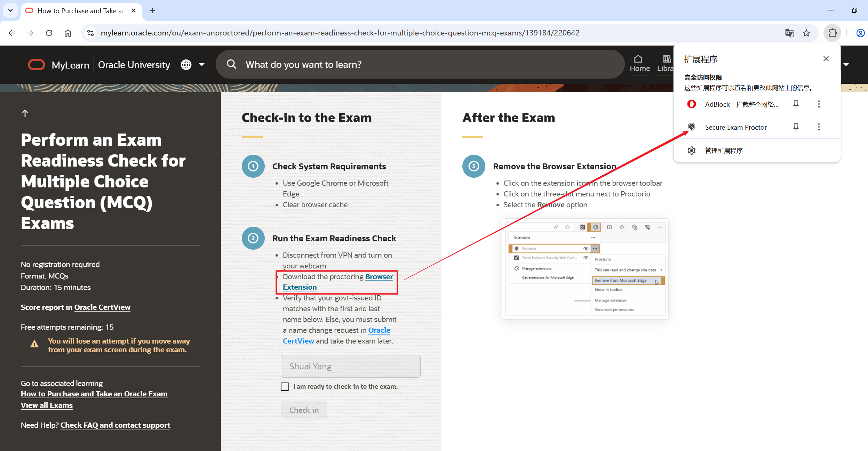868x451 pixels.
Task: Open the browser profile icon
Action: click(x=860, y=33)
